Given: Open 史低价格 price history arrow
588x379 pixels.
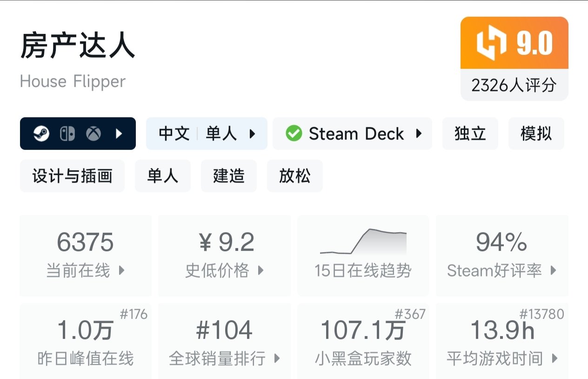Looking at the screenshot, I should (261, 270).
